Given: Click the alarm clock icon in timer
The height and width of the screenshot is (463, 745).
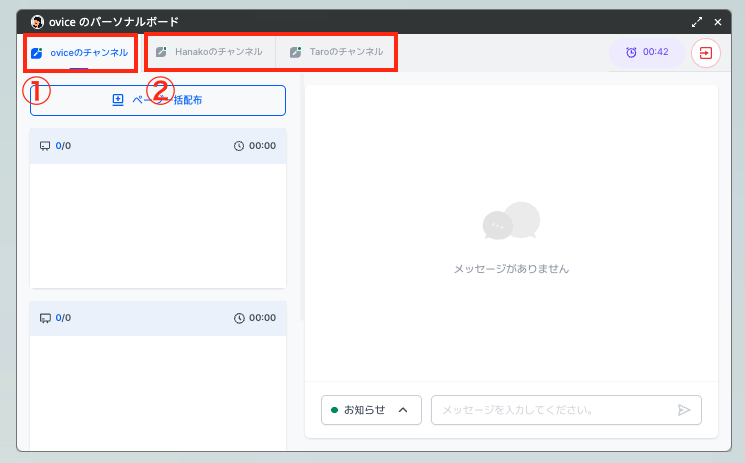Looking at the screenshot, I should [631, 52].
